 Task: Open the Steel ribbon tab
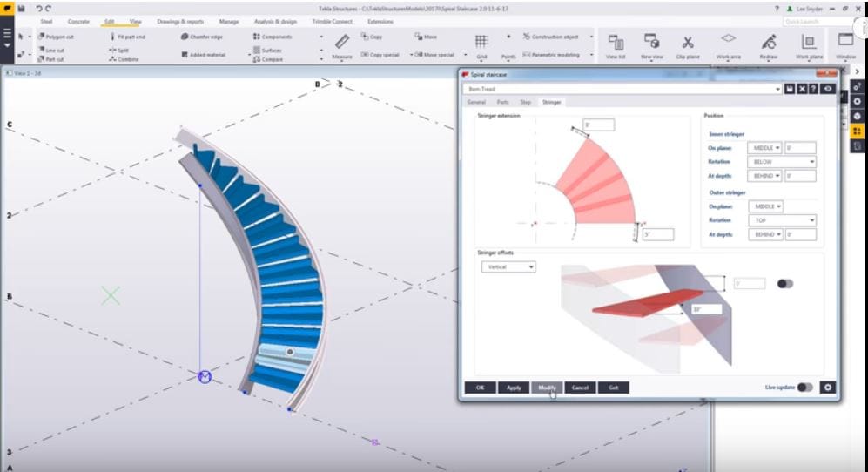pos(46,22)
